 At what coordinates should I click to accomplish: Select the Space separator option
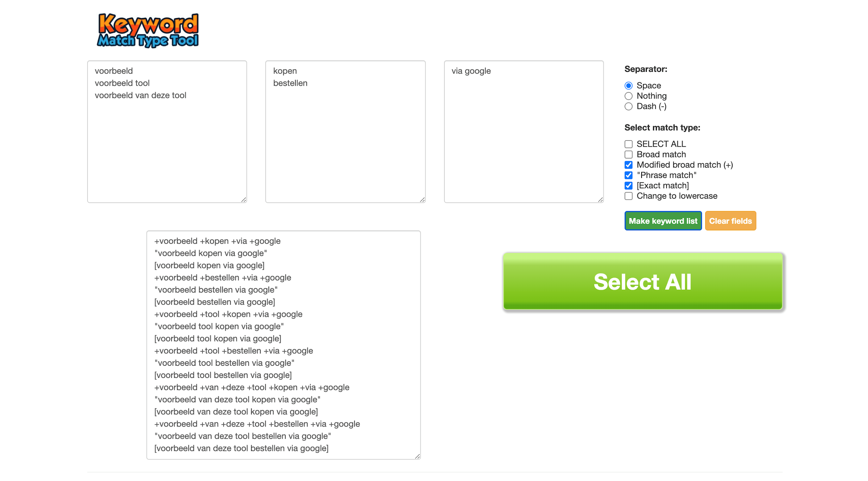[628, 86]
